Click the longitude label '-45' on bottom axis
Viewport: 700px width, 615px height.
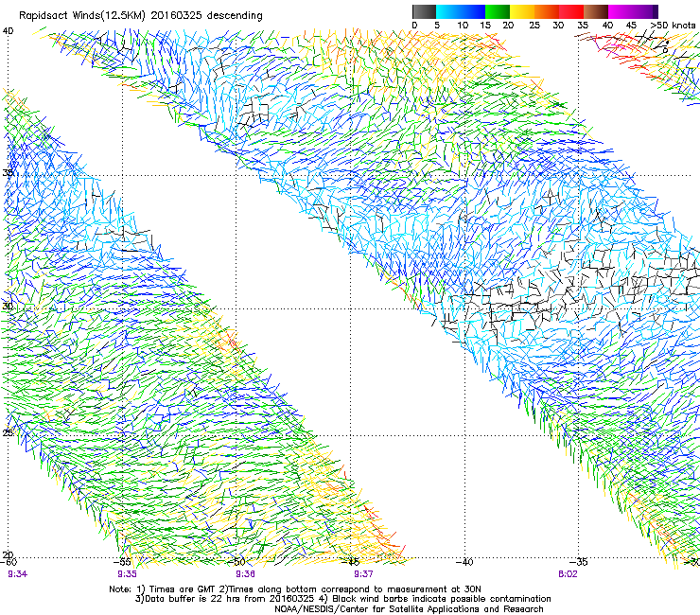pos(351,562)
